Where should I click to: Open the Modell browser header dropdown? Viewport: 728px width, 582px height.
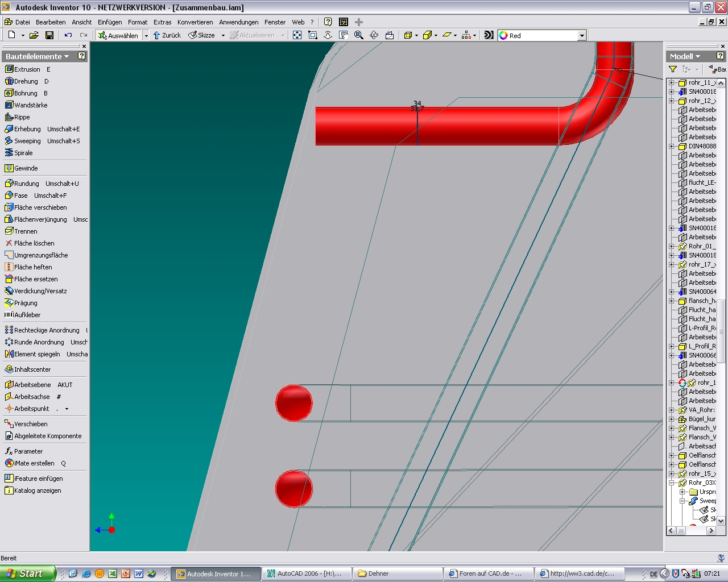(685, 56)
